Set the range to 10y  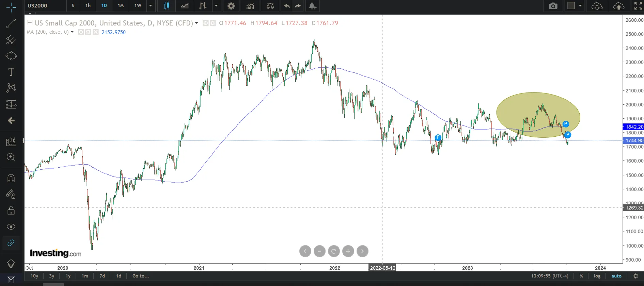pos(34,276)
